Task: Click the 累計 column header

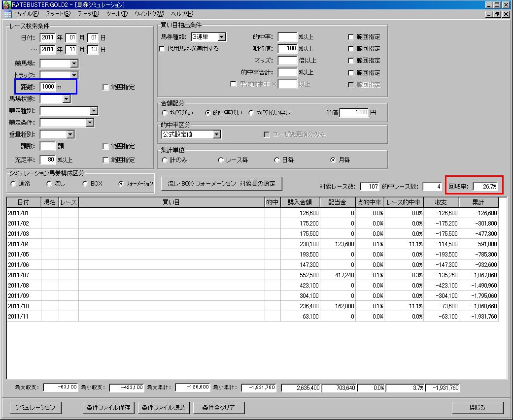Action: pos(479,202)
